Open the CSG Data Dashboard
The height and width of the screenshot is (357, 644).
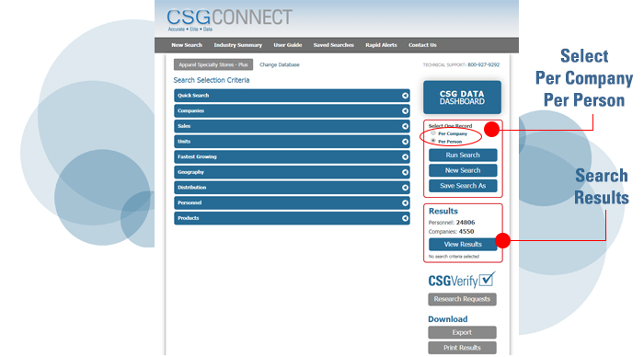462,98
